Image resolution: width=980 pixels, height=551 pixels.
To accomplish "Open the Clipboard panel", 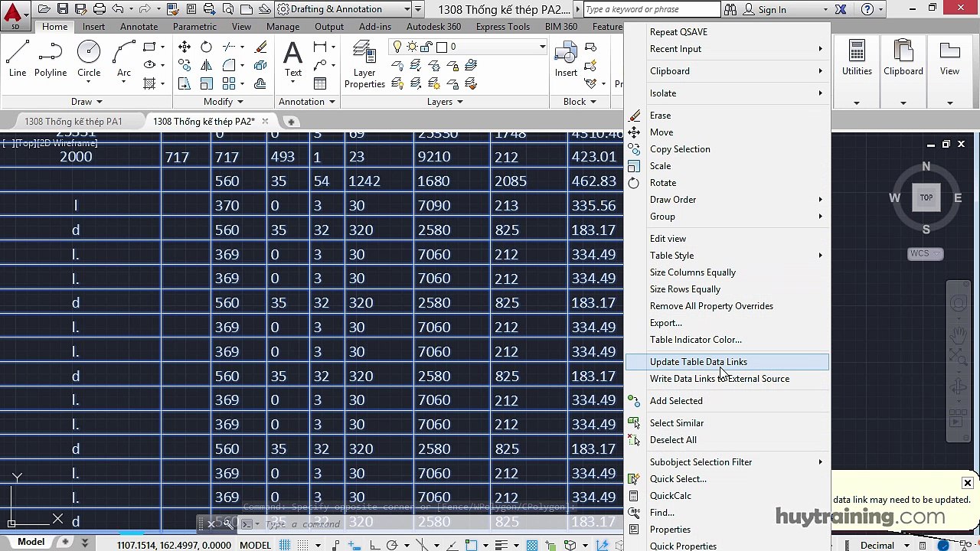I will click(903, 73).
